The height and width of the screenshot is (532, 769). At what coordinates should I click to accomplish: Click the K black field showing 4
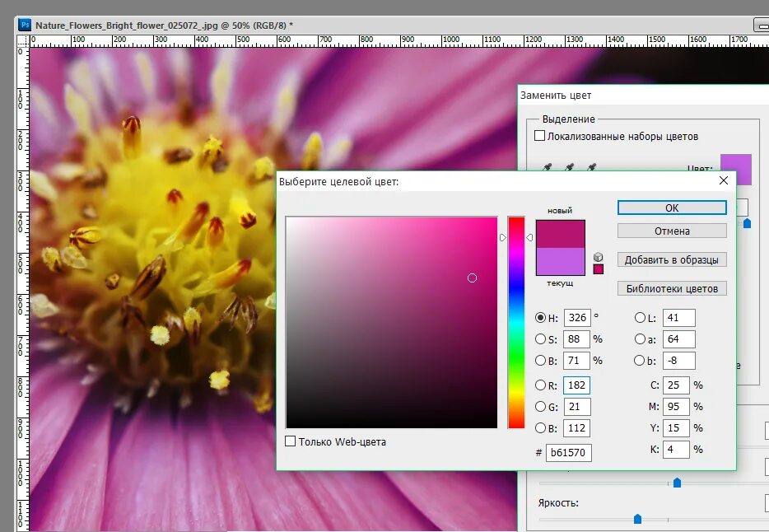(x=676, y=449)
